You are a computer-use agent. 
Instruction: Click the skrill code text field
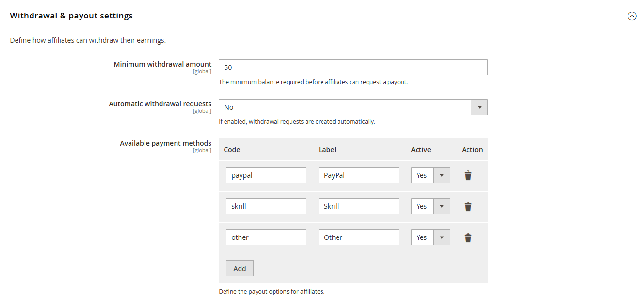click(266, 206)
